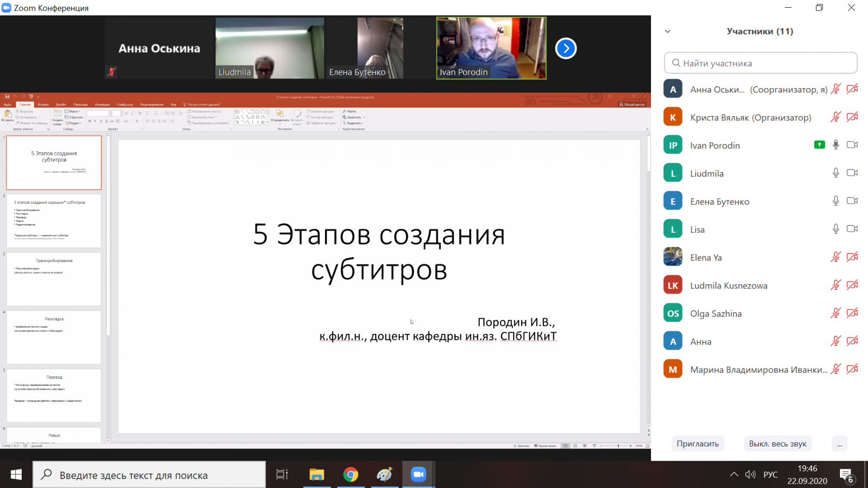
Task: Open Windows Start menu
Action: click(16, 475)
